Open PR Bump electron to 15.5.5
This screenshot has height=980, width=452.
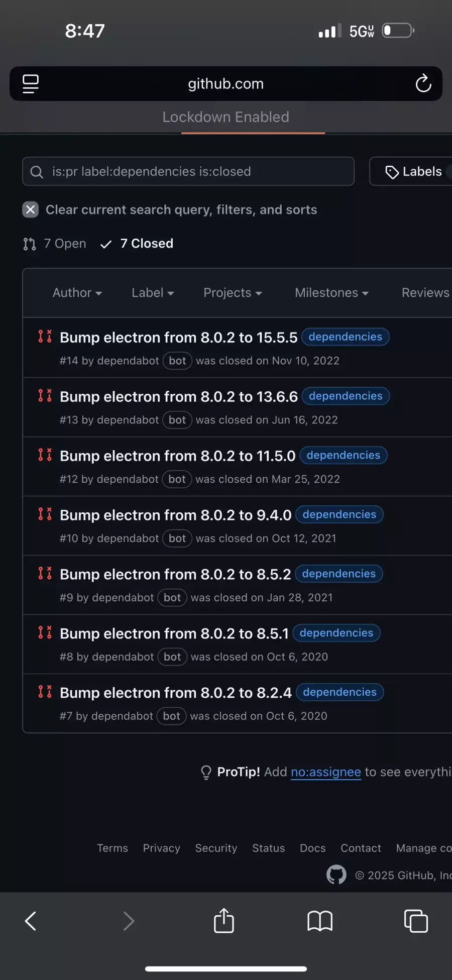[178, 337]
